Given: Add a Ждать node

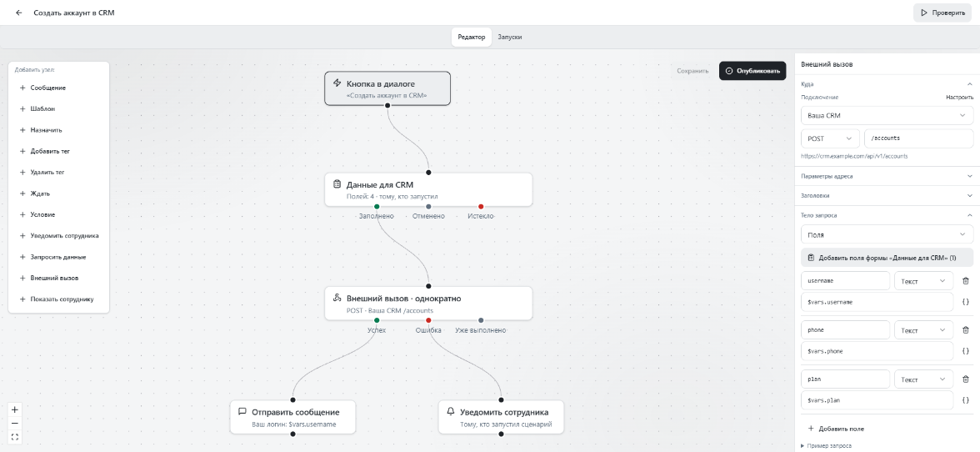Looking at the screenshot, I should pos(58,193).
